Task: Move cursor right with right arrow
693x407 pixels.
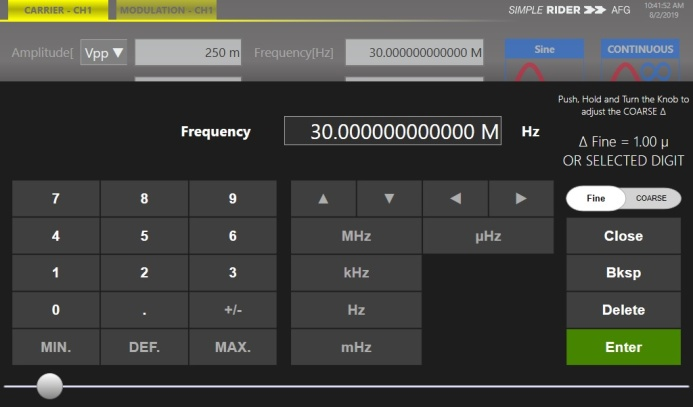Action: [520, 198]
